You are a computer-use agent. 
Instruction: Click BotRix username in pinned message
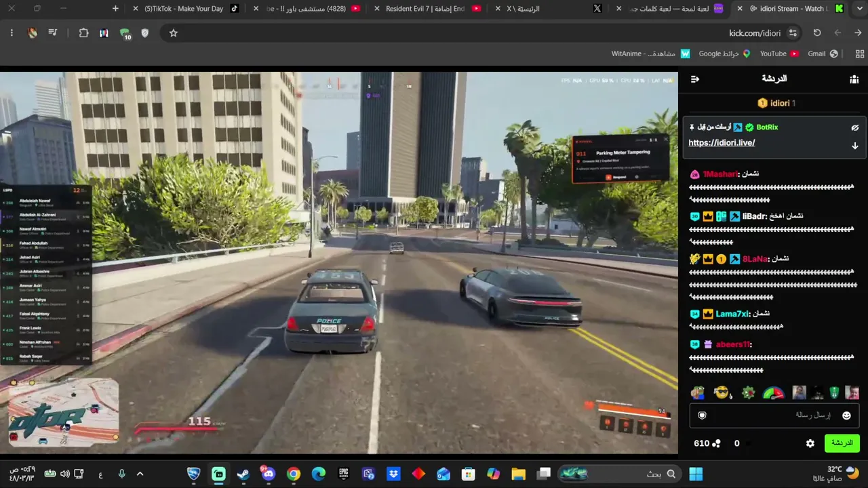point(767,127)
